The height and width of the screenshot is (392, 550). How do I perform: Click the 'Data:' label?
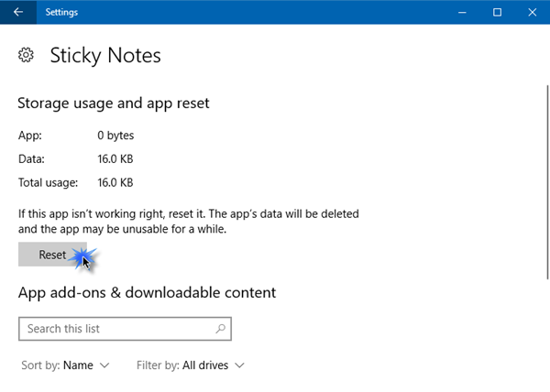pos(31,159)
